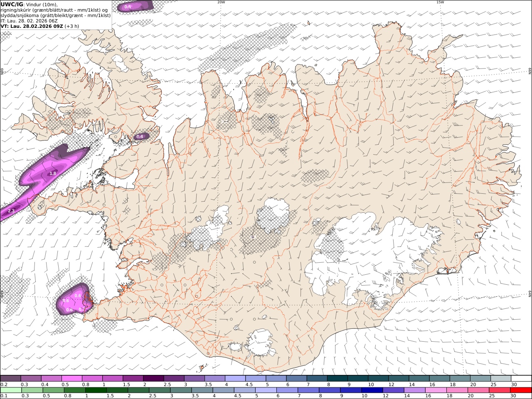The width and height of the screenshot is (532, 399).
Task: Select the bright pink 0.5 swatch in upper scale
Action: [72, 379]
